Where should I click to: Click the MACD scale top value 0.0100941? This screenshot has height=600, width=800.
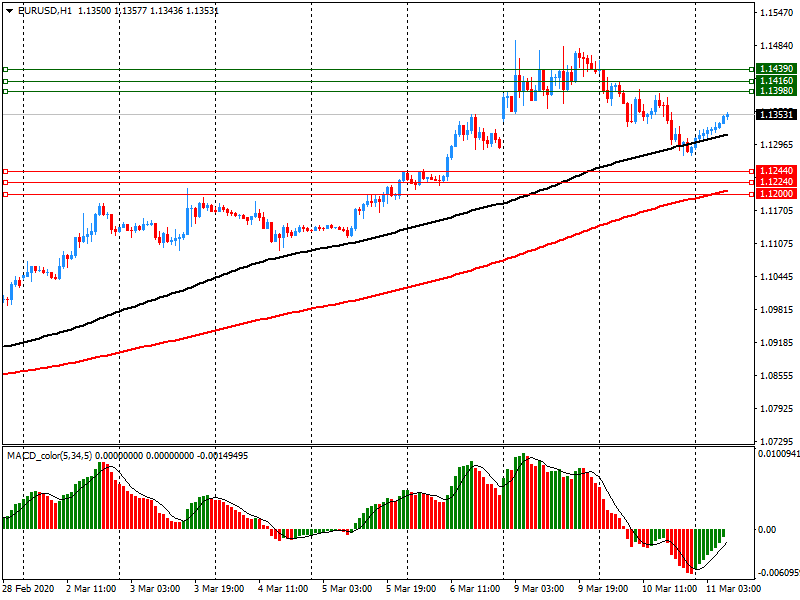[779, 454]
